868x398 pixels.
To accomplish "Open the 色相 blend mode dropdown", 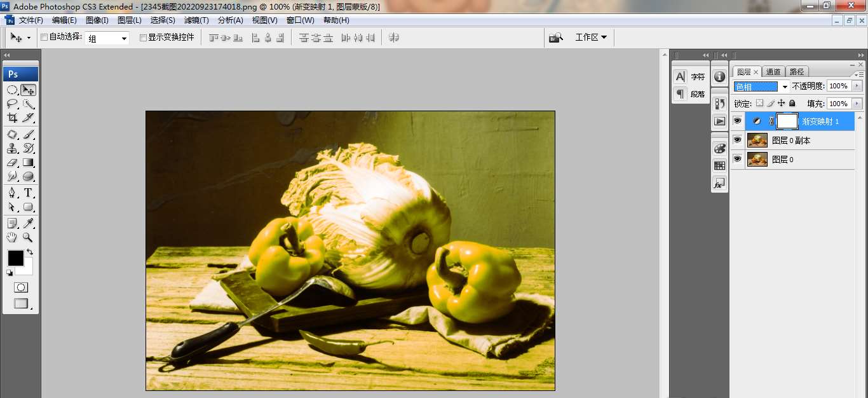I will (x=761, y=86).
